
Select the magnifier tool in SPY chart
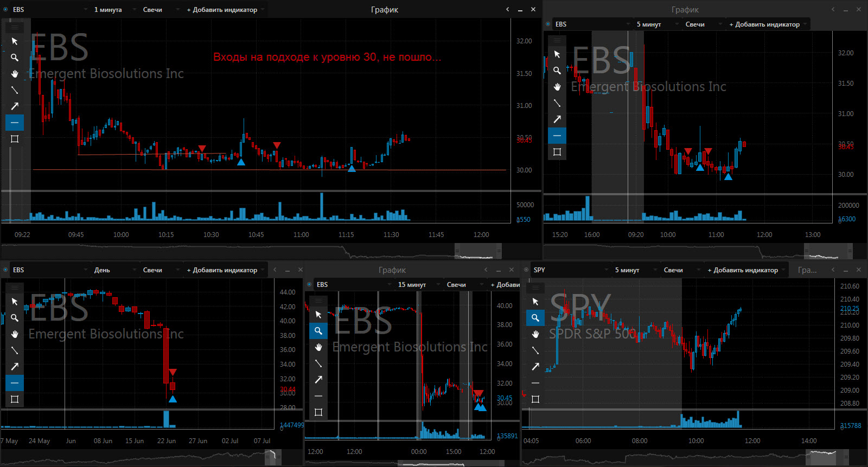(x=535, y=318)
